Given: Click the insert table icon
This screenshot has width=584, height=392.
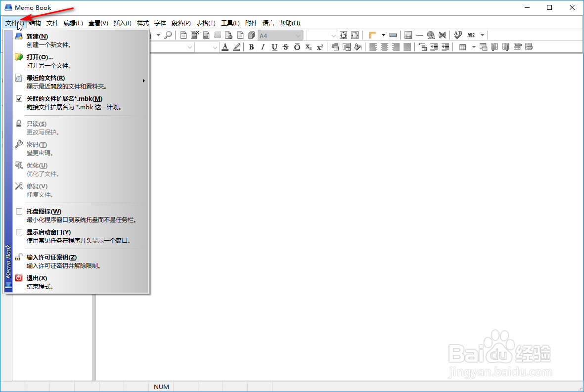Looking at the screenshot, I should (x=462, y=47).
